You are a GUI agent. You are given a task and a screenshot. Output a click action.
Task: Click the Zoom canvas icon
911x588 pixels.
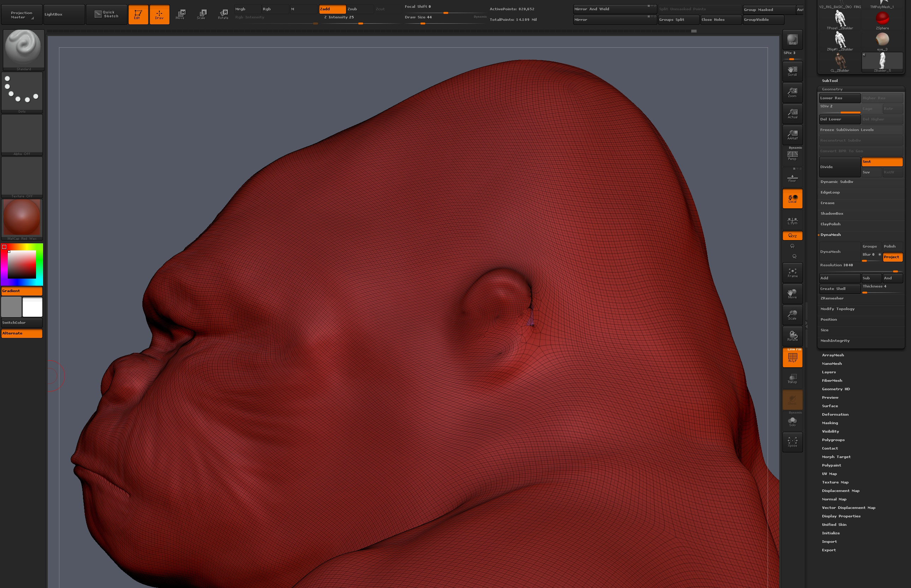point(792,93)
